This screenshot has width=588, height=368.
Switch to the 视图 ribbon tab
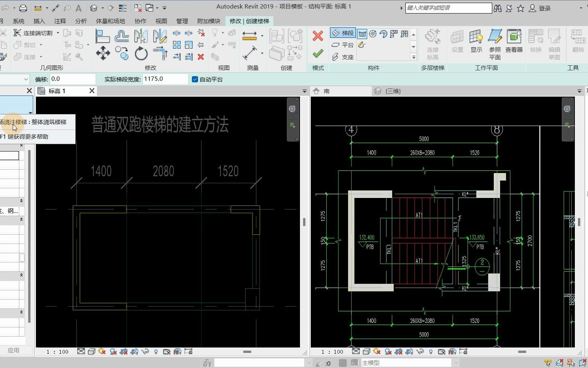click(x=161, y=21)
